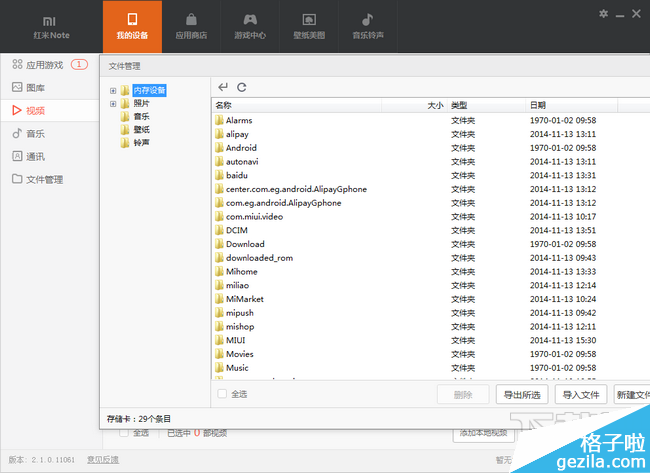Image resolution: width=650 pixels, height=473 pixels.
Task: Open the 我的设备 tab
Action: coord(132,27)
